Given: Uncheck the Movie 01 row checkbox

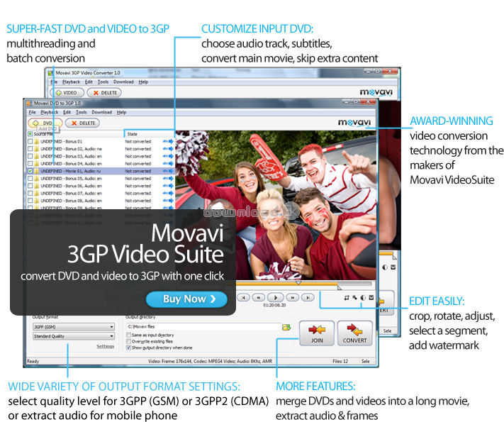Looking at the screenshot, I should 30,171.
